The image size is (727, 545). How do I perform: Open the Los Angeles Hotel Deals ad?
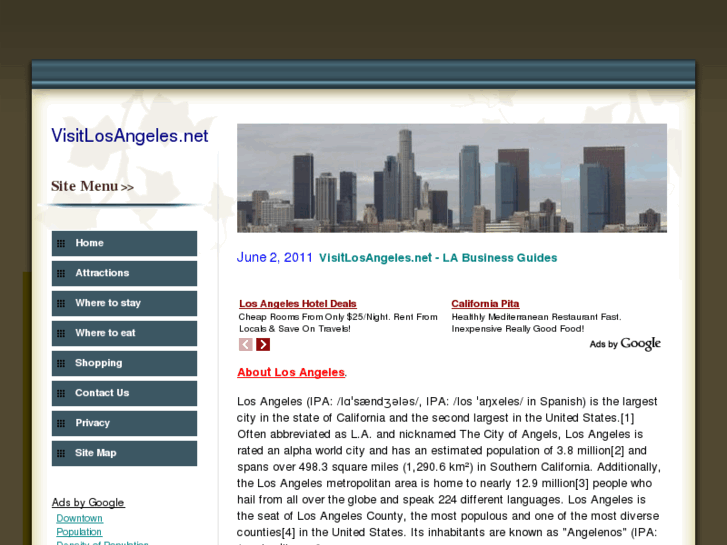298,304
